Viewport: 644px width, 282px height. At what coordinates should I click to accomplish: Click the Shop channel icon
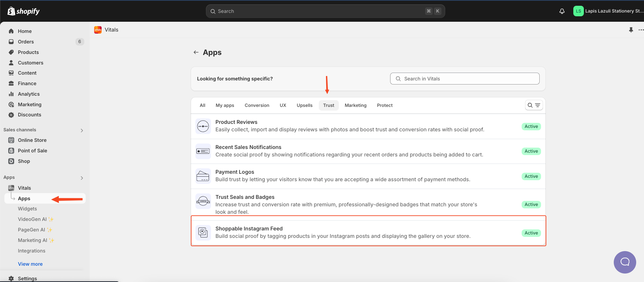[11, 161]
